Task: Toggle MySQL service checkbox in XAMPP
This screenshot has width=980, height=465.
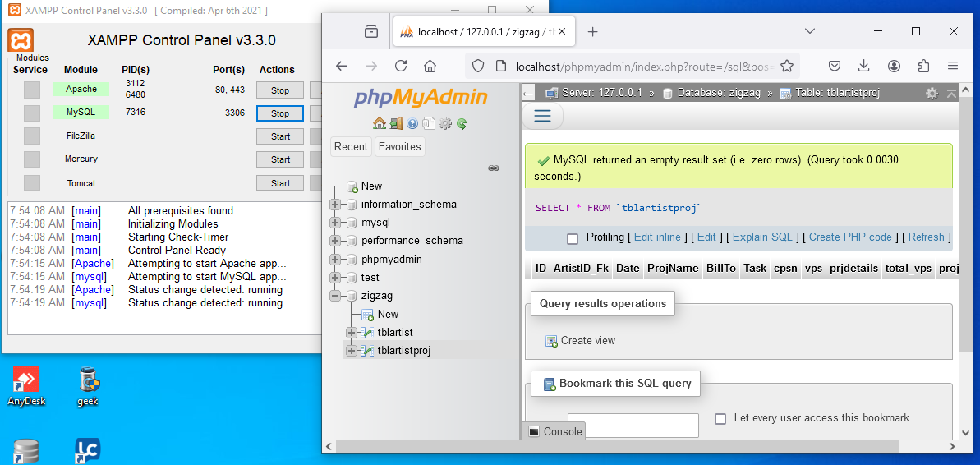Action: pyautogui.click(x=32, y=113)
